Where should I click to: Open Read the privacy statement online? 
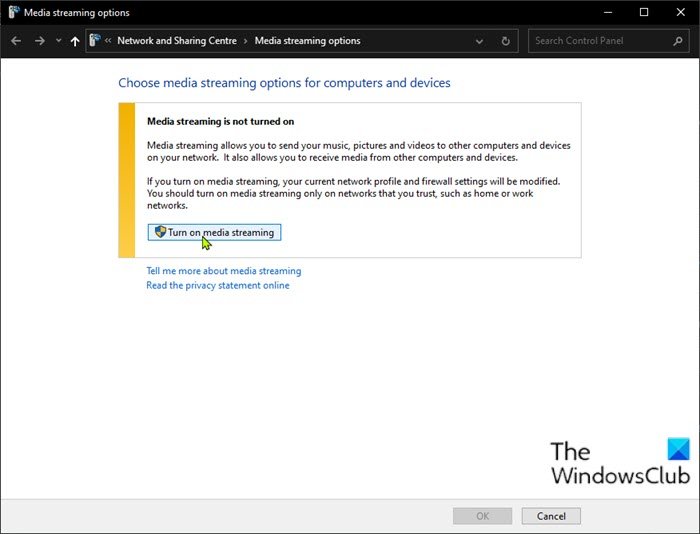pos(218,285)
